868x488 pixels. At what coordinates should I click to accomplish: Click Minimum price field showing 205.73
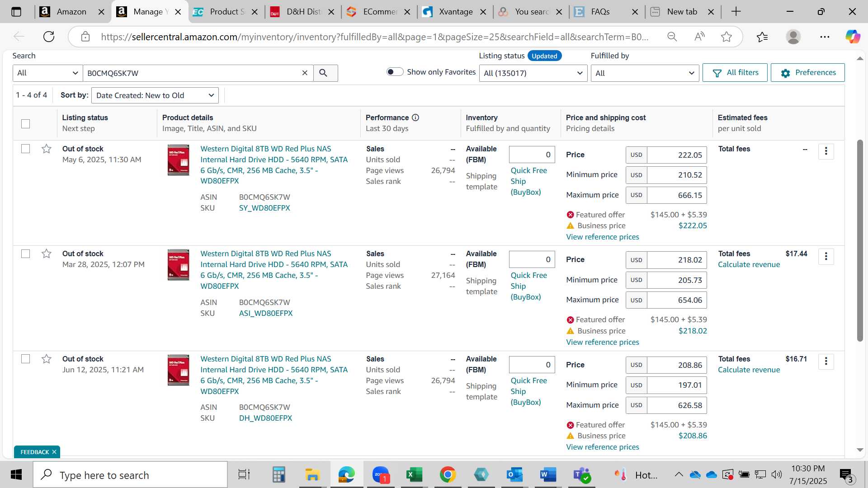(676, 280)
